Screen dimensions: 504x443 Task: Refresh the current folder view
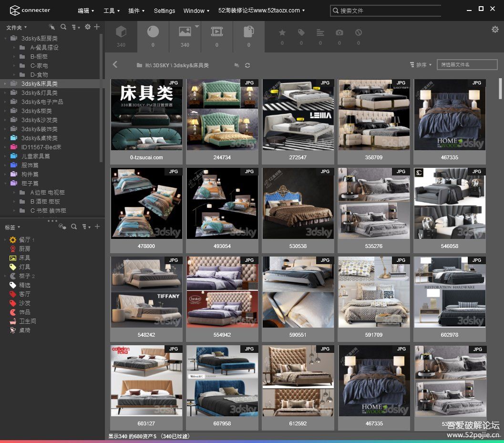[x=247, y=65]
